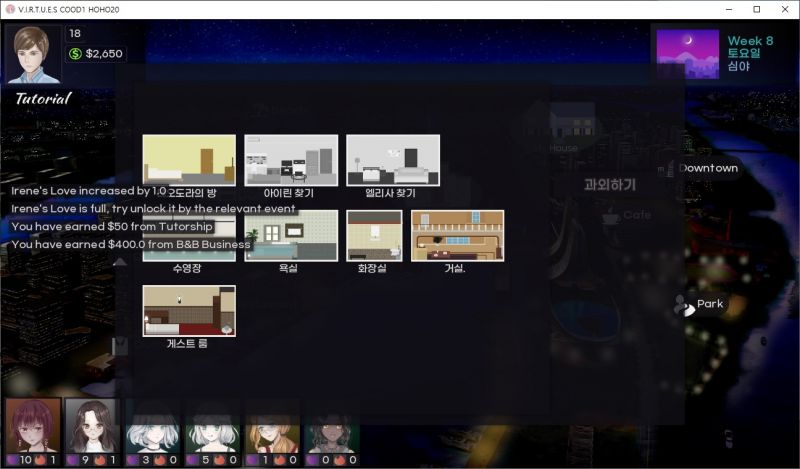The image size is (800, 469).
Task: Go to the Park location
Action: pos(710,304)
